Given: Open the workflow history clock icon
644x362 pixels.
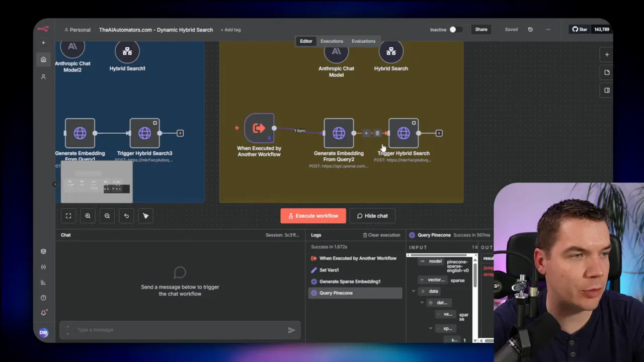Looking at the screenshot, I should tap(530, 30).
